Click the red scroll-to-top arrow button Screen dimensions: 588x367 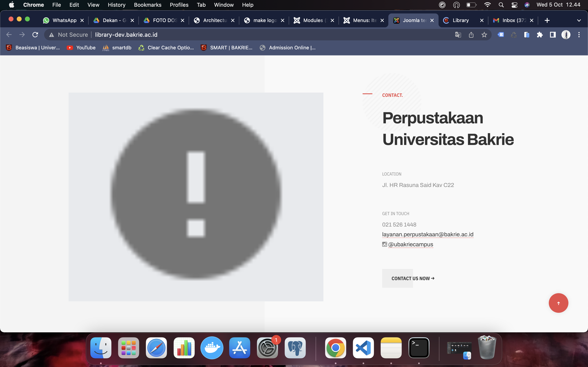coord(558,303)
